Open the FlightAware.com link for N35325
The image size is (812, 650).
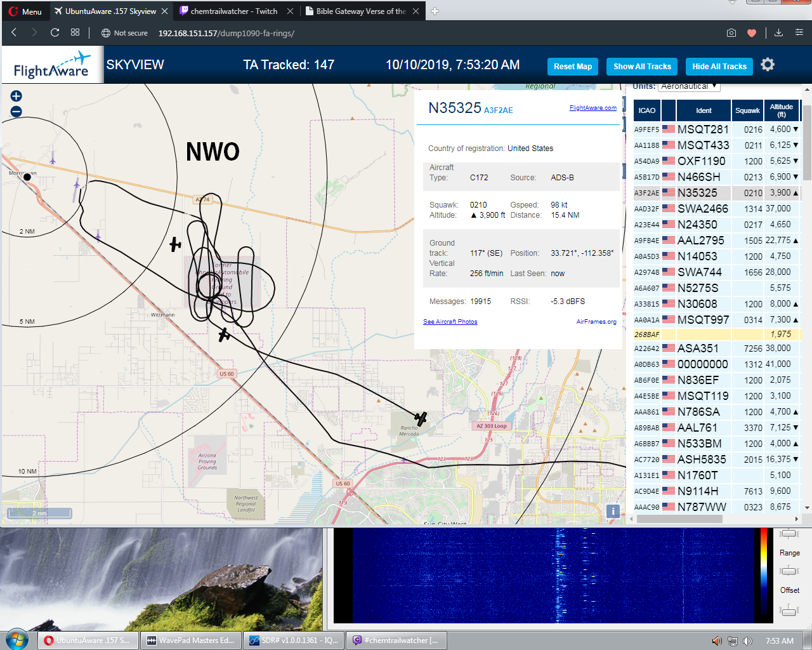point(593,108)
